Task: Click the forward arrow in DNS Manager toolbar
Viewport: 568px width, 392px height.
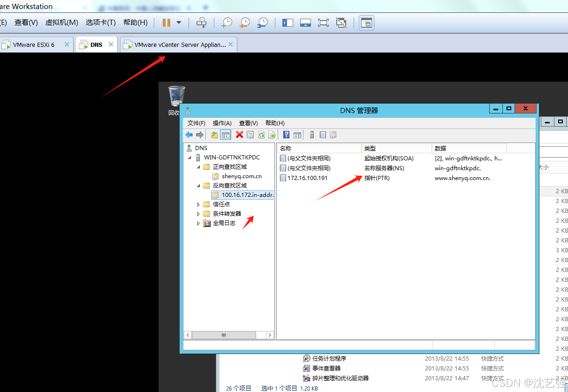Action: point(200,135)
